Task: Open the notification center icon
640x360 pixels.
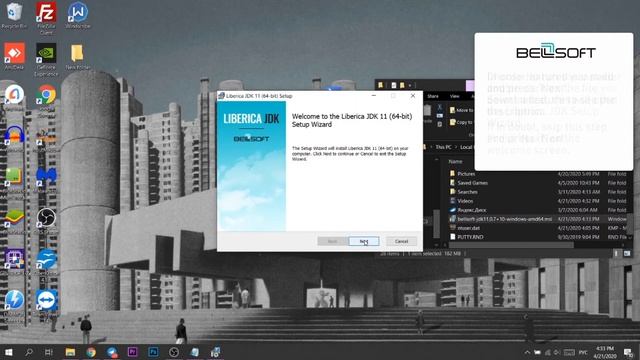Action: 628,352
